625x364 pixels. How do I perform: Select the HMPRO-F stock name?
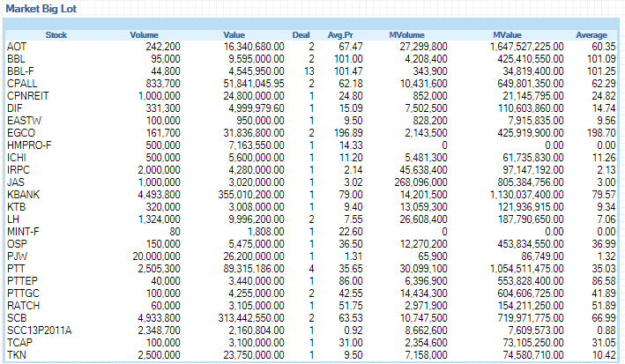[x=29, y=145]
